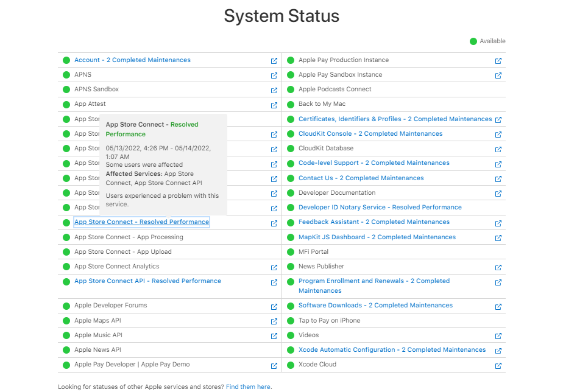Open external link icon for App Store Connect Analytics
This screenshot has width=577, height=392.
coord(274,267)
